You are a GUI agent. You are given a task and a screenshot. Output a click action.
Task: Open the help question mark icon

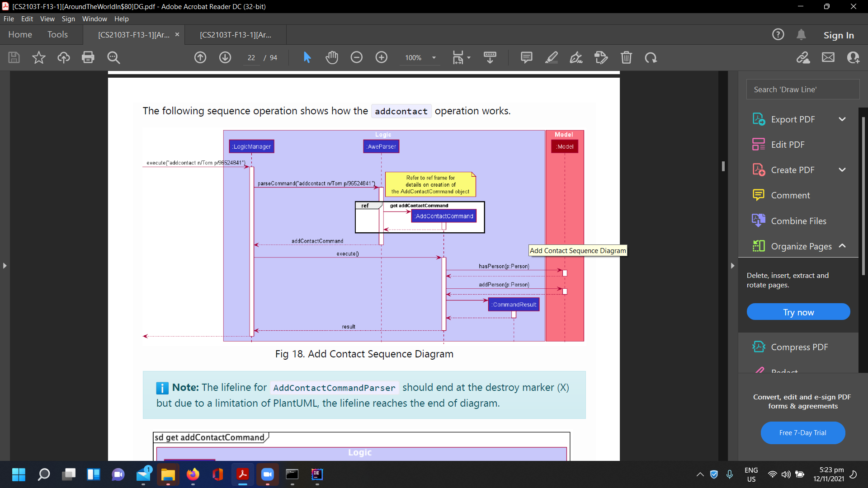point(778,34)
